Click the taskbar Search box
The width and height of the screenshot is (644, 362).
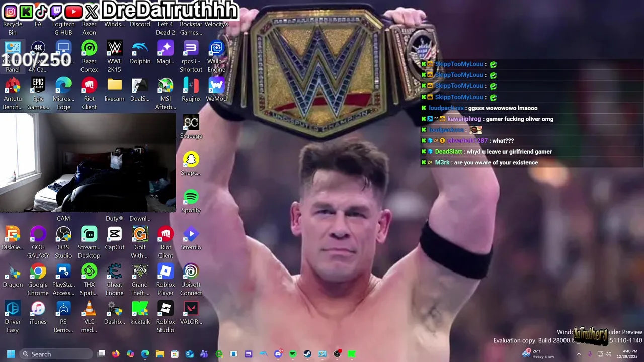[x=57, y=354]
